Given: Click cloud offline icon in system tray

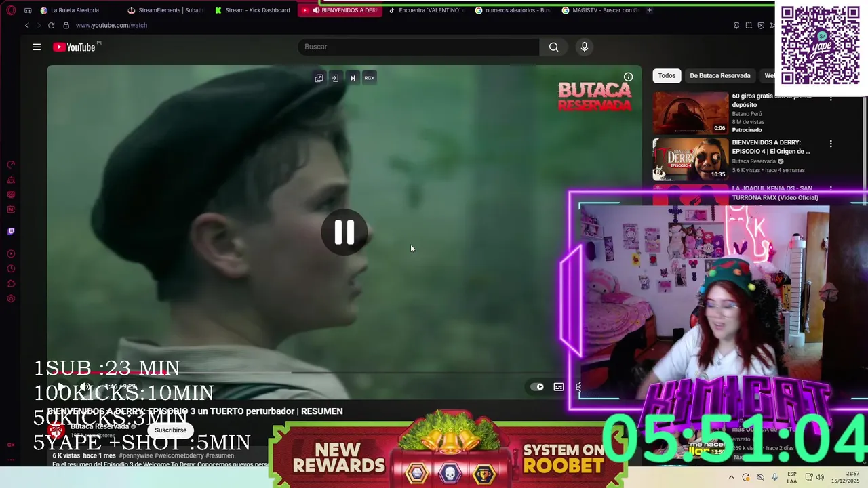Looking at the screenshot, I should pos(760,477).
